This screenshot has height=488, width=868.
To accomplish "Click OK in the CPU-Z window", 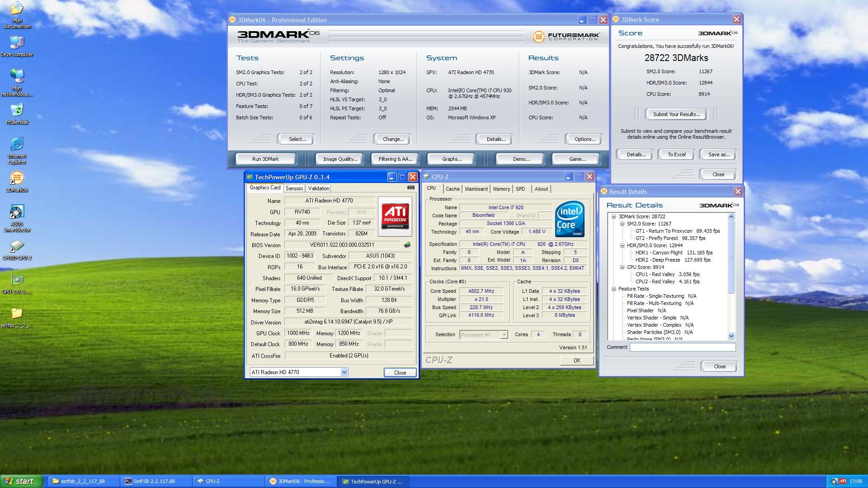I will pos(577,361).
